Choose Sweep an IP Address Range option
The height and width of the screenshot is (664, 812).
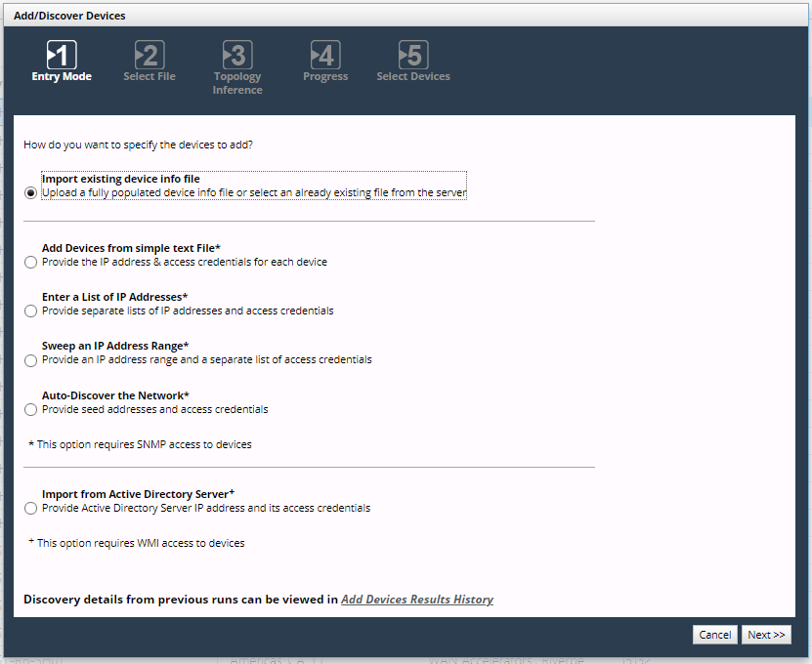(31, 360)
